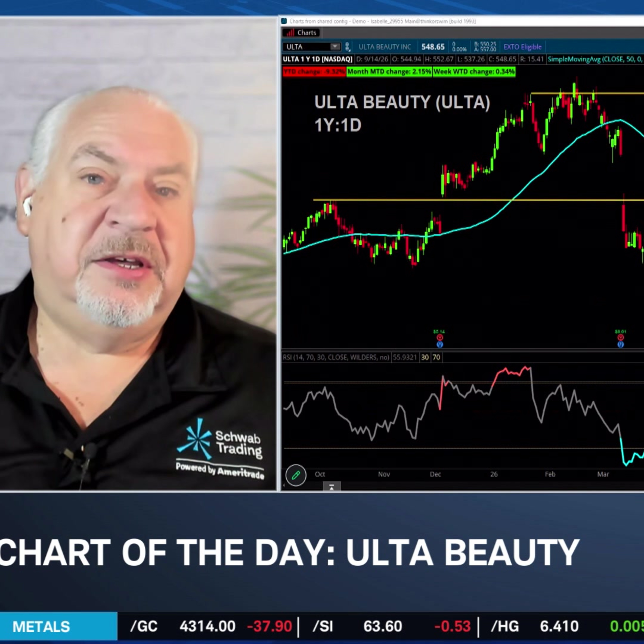Image resolution: width=644 pixels, height=644 pixels.
Task: Click the -0.53 change in ticker
Action: 453,627
